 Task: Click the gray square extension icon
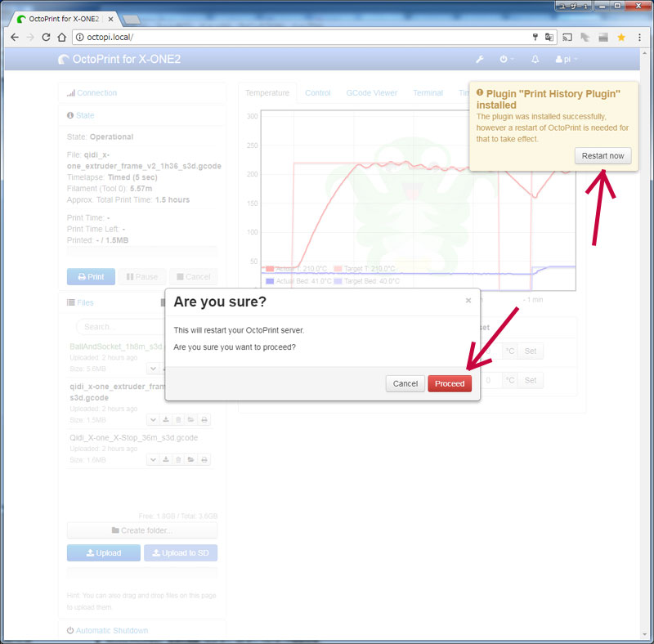[x=603, y=37]
